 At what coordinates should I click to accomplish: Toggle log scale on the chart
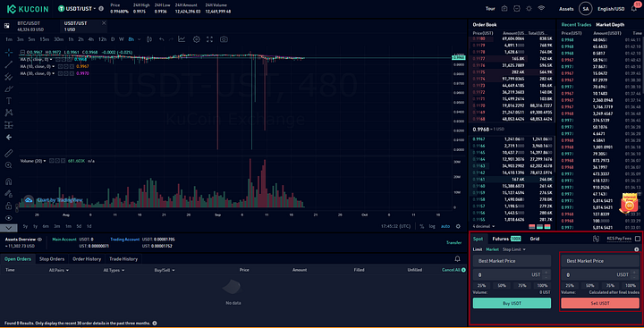[432, 226]
